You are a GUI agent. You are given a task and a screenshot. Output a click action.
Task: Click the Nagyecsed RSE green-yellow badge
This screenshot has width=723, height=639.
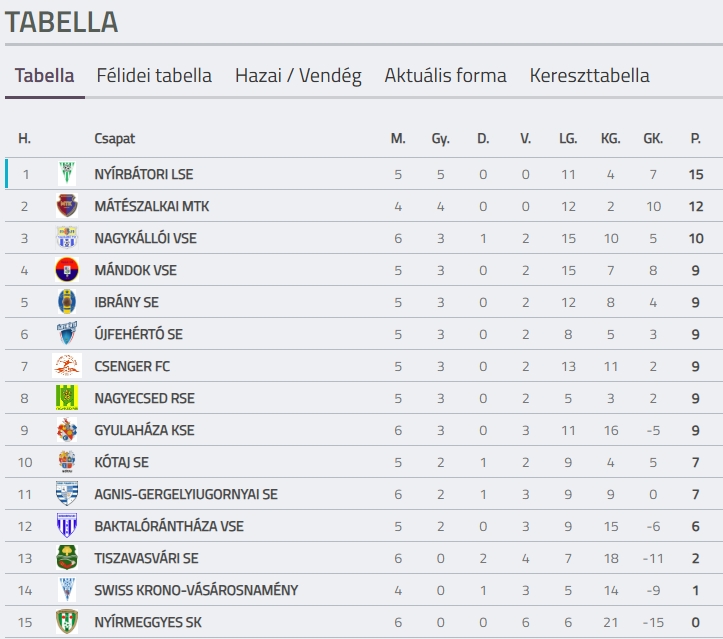(x=67, y=398)
